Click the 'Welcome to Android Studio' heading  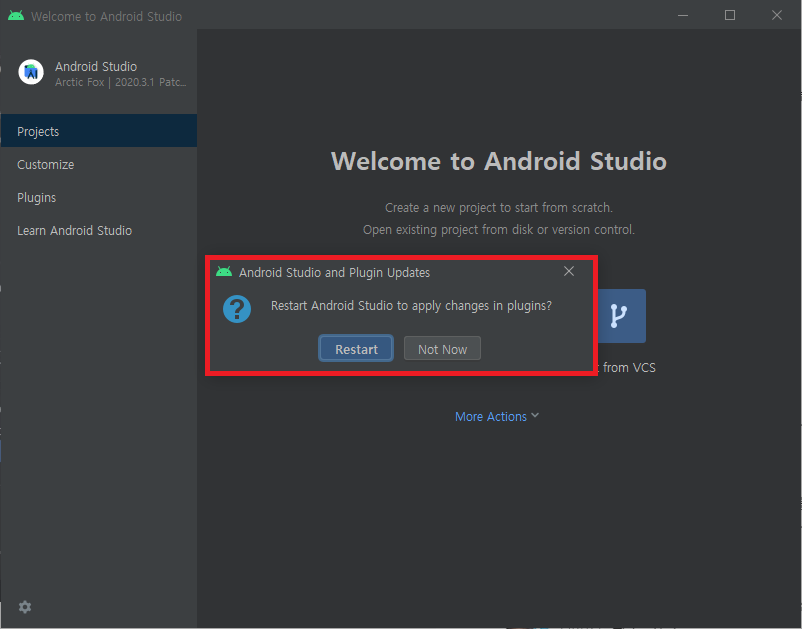point(499,161)
